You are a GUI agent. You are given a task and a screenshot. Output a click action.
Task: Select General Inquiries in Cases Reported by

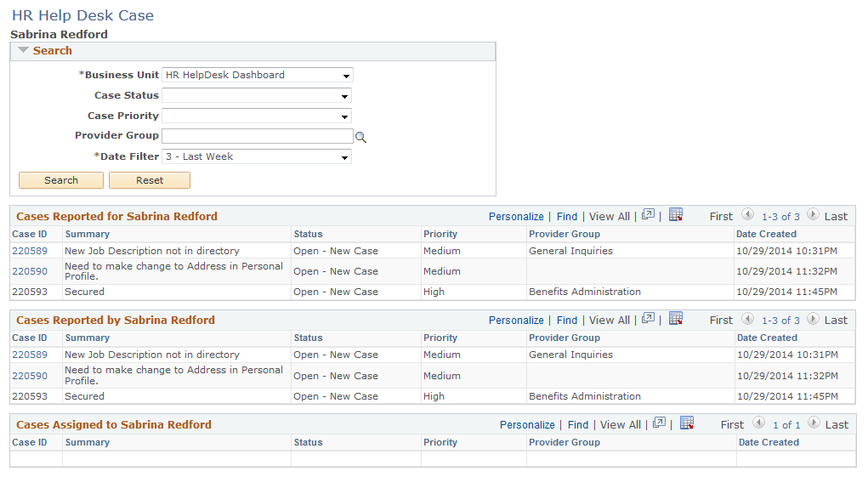tap(570, 355)
